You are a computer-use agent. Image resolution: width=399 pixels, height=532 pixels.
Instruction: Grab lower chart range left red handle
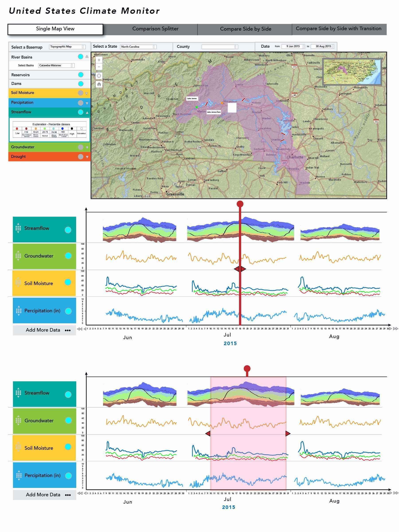click(208, 433)
